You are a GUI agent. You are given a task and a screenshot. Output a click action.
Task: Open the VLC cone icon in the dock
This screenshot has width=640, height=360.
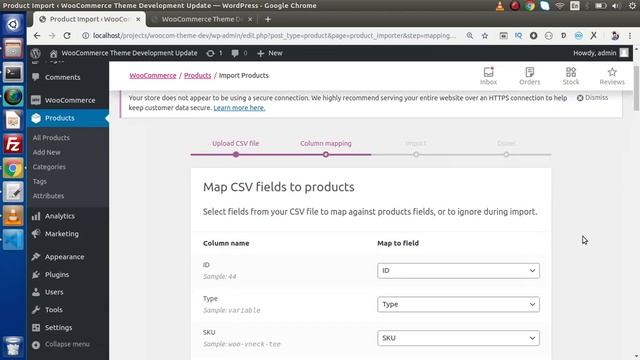[13, 216]
